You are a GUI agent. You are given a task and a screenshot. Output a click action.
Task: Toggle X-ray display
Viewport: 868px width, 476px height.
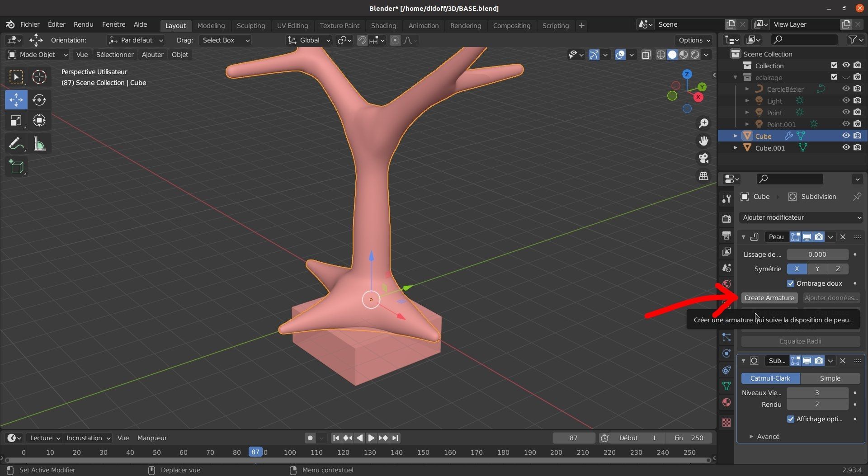point(646,55)
